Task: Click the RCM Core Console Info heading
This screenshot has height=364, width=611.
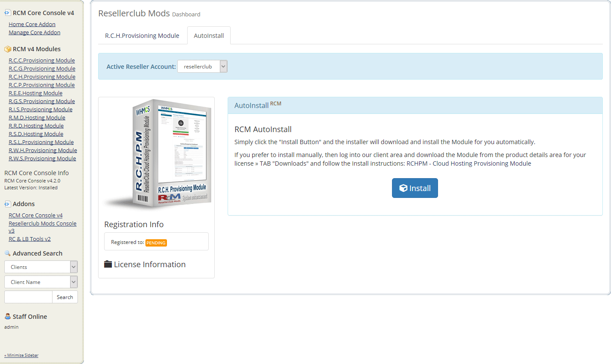Action: pyautogui.click(x=37, y=173)
